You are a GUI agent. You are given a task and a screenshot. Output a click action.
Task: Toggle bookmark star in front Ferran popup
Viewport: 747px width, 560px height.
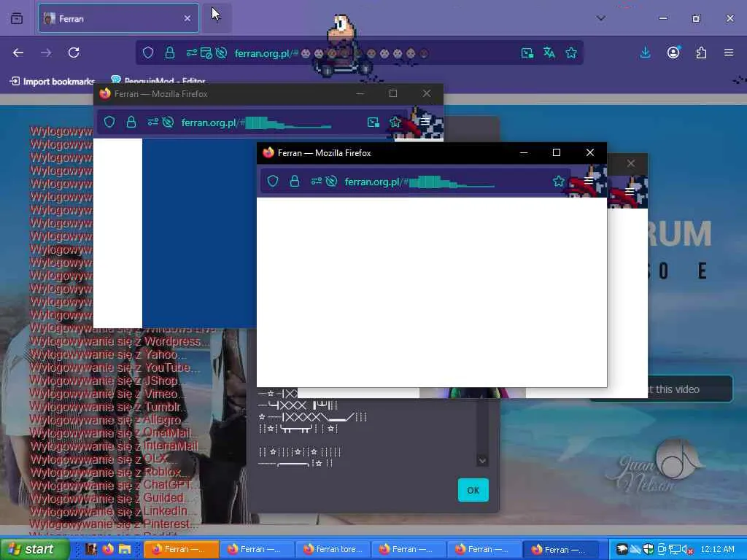(558, 181)
